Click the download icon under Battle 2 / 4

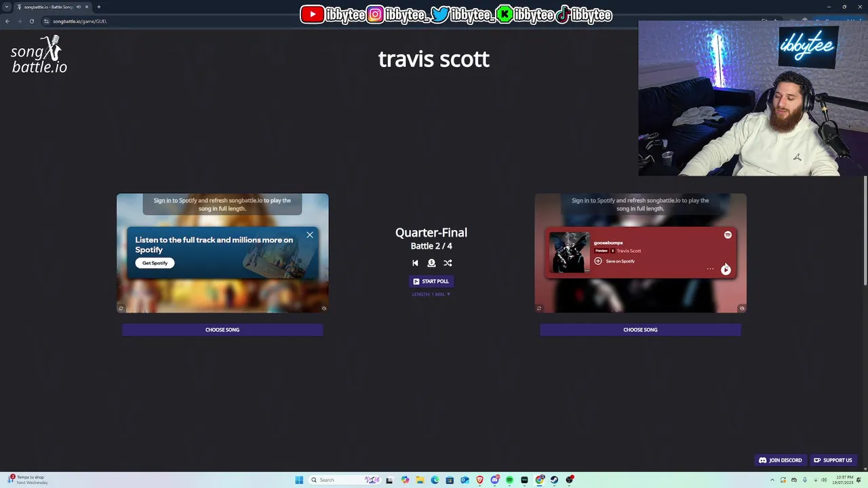[431, 263]
